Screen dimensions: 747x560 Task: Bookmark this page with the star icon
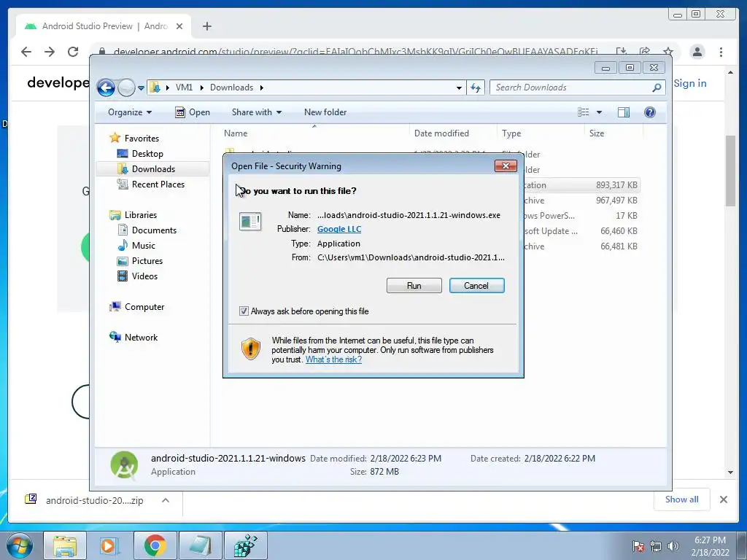click(x=668, y=52)
